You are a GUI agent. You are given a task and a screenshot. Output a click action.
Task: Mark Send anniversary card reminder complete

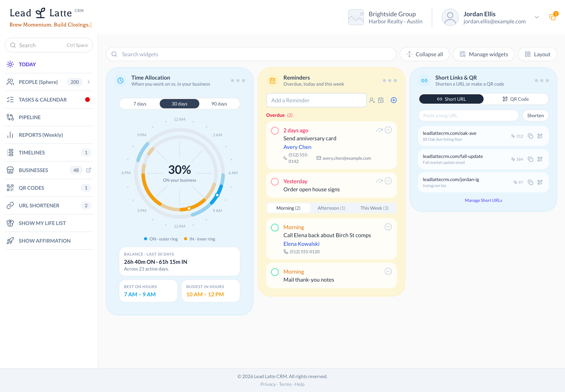275,131
